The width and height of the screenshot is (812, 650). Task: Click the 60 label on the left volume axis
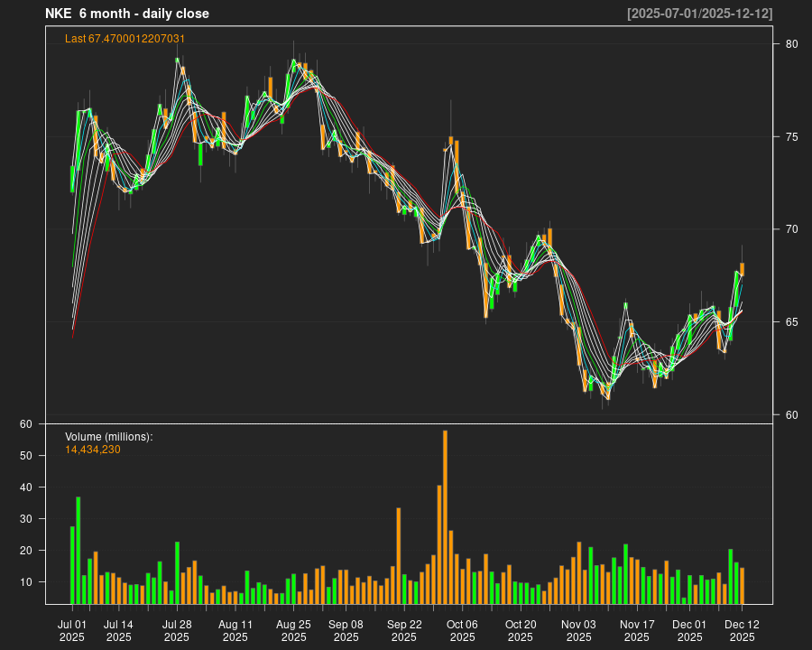click(x=25, y=424)
